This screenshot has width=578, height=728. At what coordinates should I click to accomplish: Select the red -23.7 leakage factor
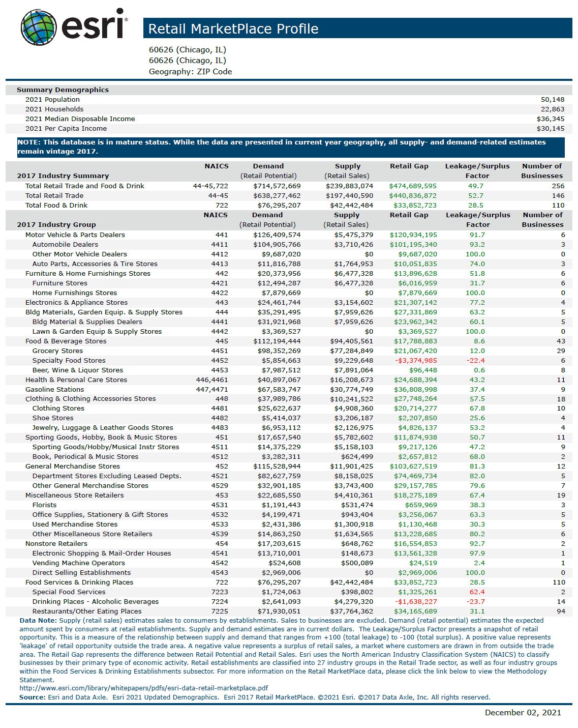(x=475, y=602)
